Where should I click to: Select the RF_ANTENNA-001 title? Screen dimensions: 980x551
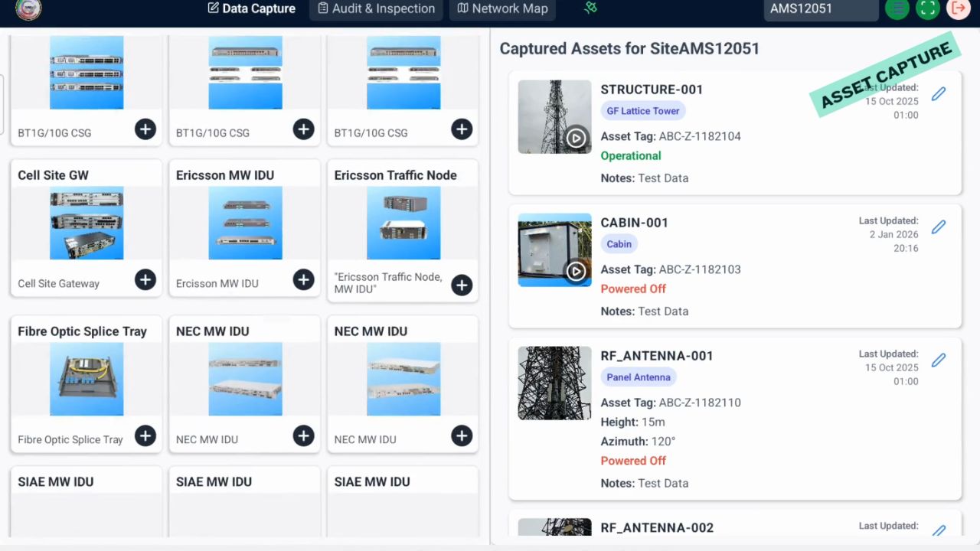pyautogui.click(x=657, y=356)
